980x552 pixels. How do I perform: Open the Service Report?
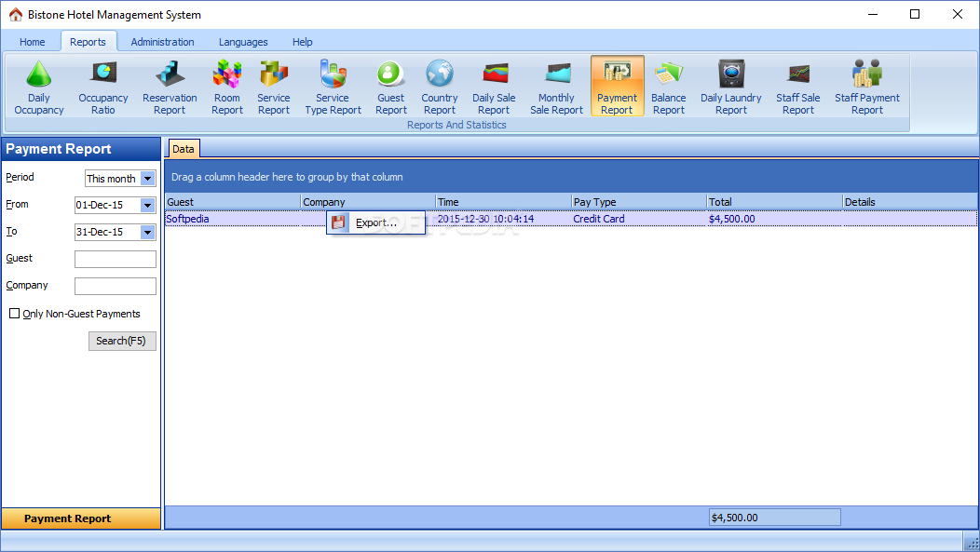pyautogui.click(x=274, y=87)
